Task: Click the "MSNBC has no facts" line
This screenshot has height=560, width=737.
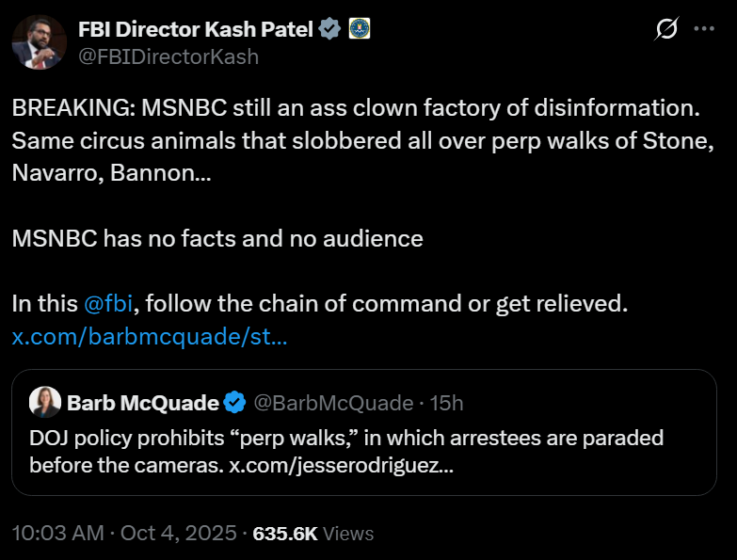Action: click(x=217, y=238)
